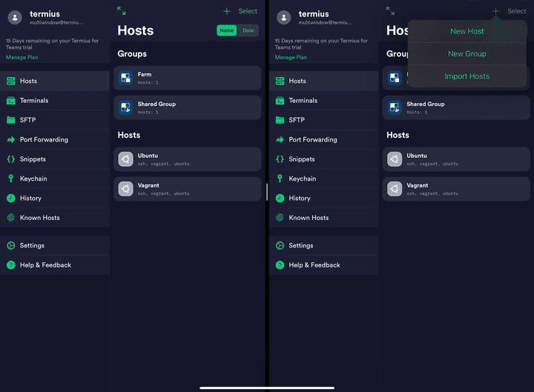Open Help & Feedback in right window
The width and height of the screenshot is (534, 392).
point(314,265)
